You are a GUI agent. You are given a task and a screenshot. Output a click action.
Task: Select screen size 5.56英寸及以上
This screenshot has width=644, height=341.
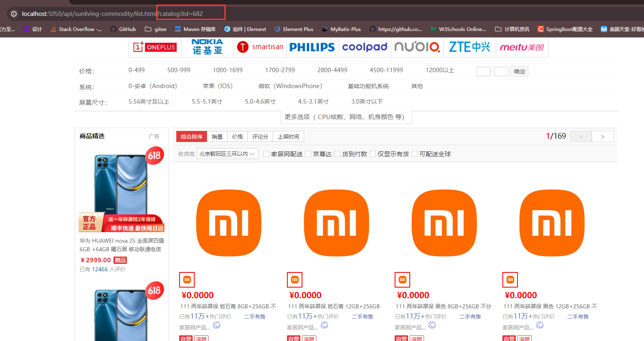click(149, 102)
